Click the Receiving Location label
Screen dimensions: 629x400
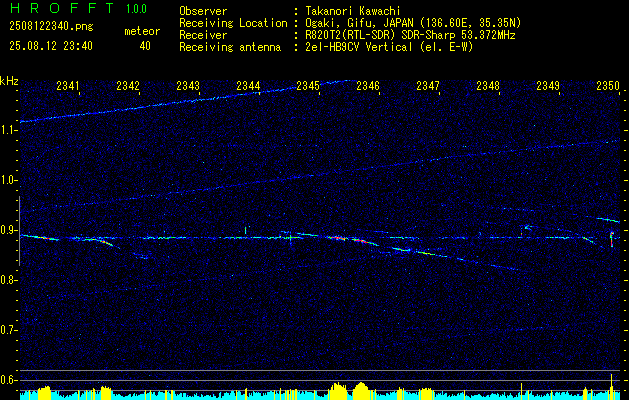coord(233,23)
